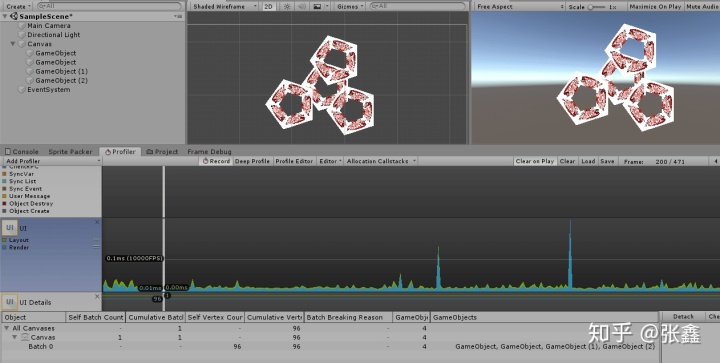Collapse the SampleScene root

click(x=5, y=17)
